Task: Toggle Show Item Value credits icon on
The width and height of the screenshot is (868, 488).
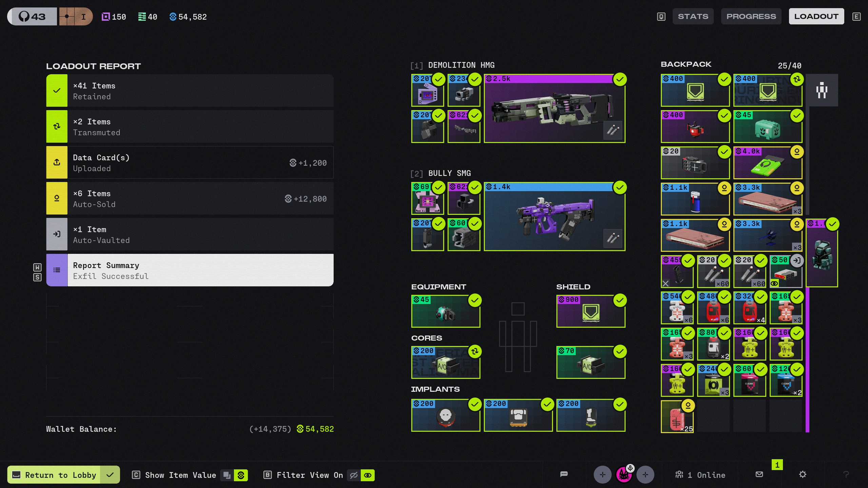Action: click(x=241, y=475)
